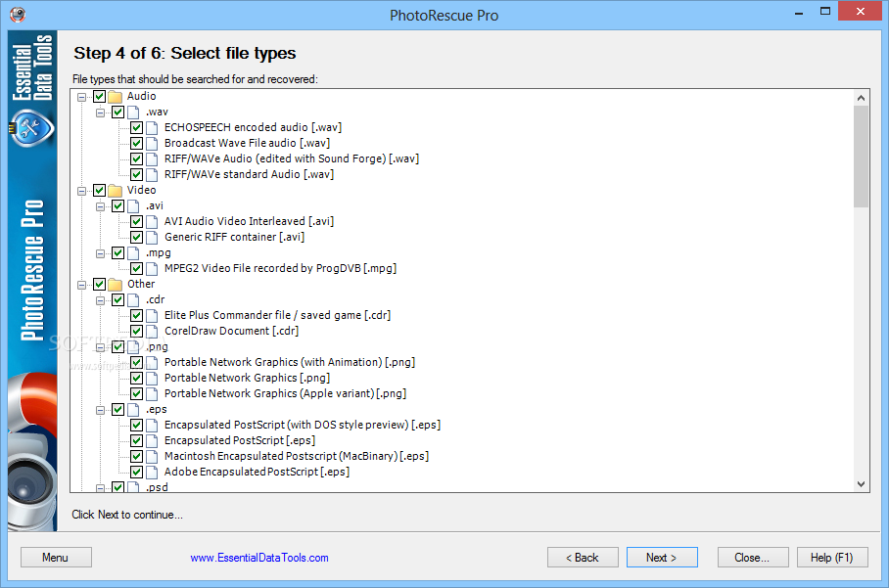Select the CorelDraw Document [.cdr] label
This screenshot has width=889, height=588.
(x=231, y=331)
